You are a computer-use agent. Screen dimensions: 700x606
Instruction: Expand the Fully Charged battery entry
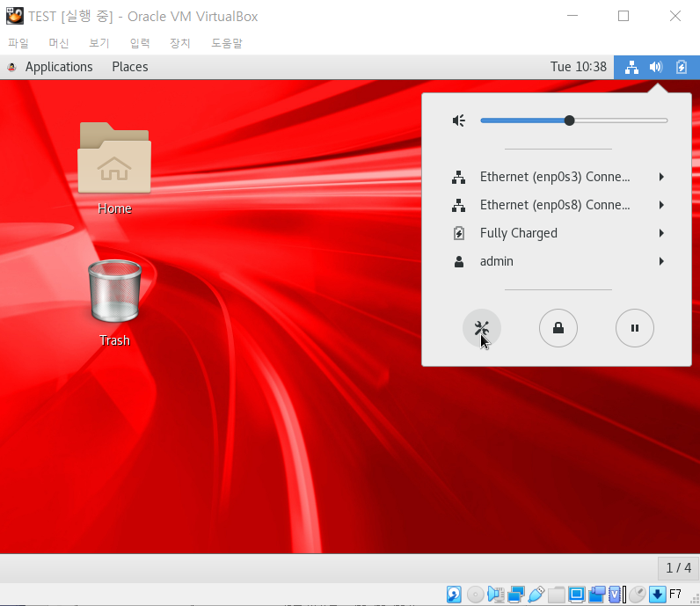coord(661,233)
